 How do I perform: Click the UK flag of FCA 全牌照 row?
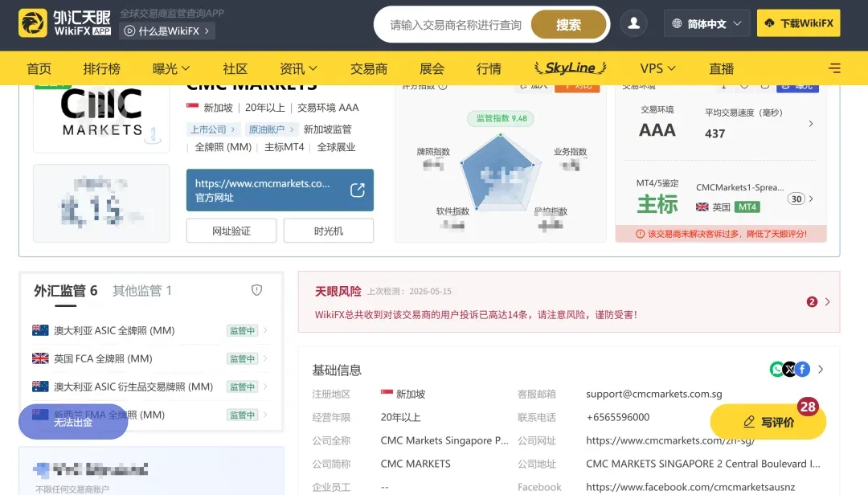click(40, 358)
